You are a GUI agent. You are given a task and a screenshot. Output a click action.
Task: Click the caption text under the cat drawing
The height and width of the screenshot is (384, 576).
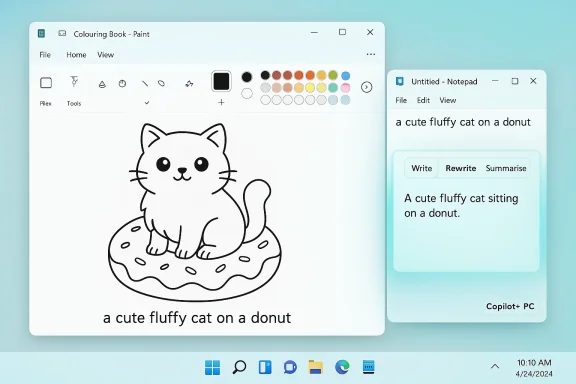(x=197, y=318)
